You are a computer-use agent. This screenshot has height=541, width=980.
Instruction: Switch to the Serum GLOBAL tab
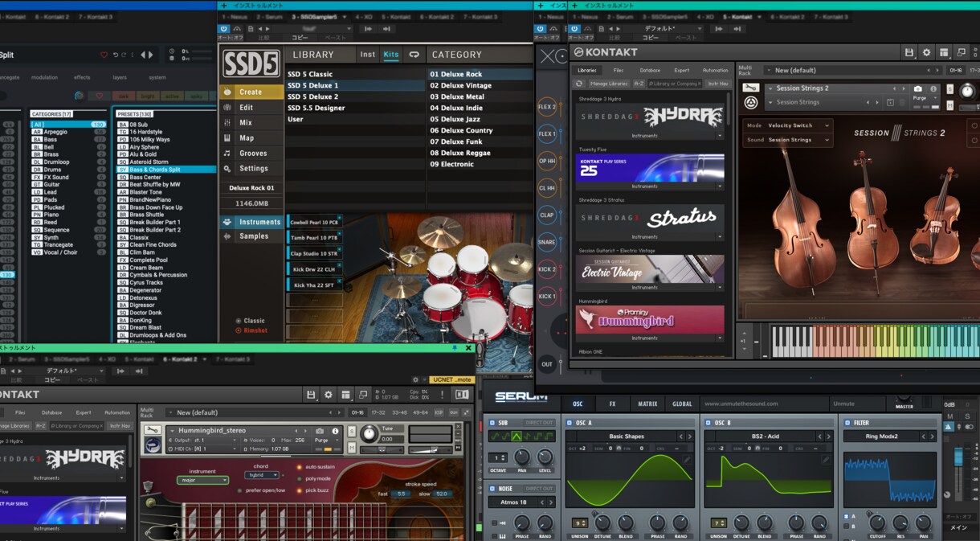point(682,404)
